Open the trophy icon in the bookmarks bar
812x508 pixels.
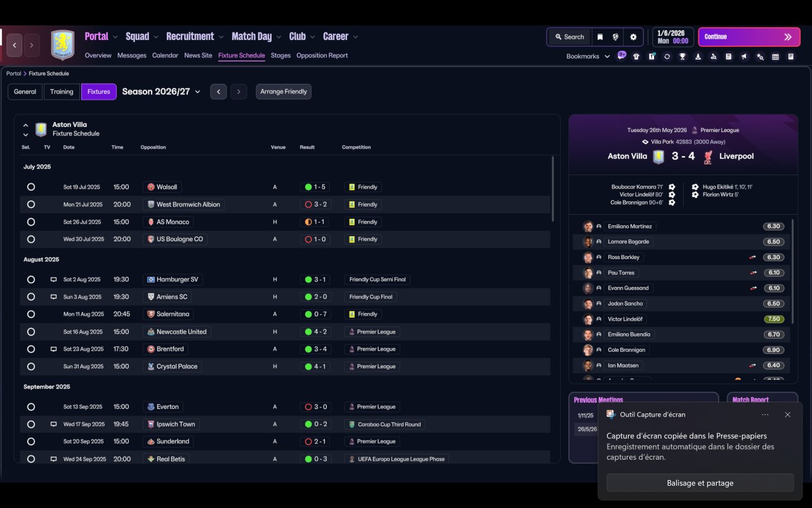point(683,57)
